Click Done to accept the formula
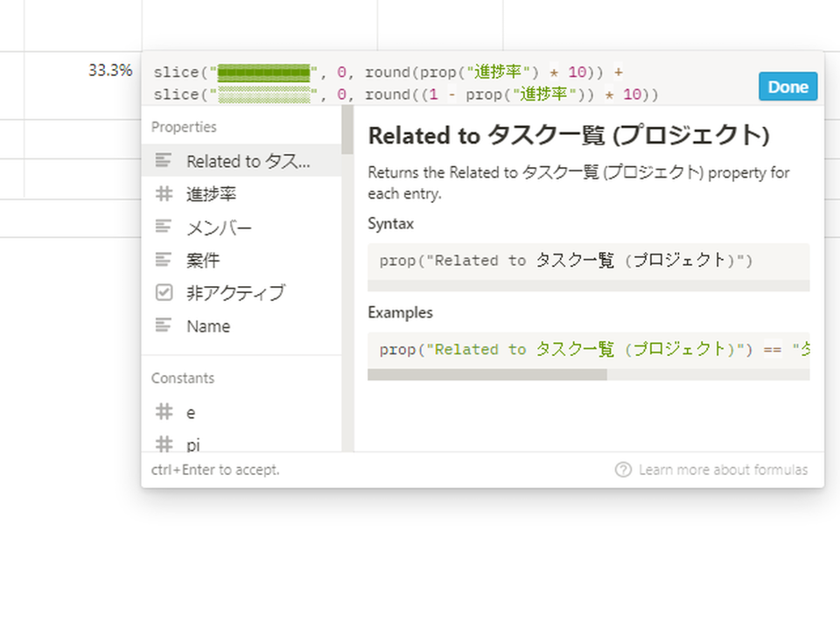The height and width of the screenshot is (629, 840). click(787, 87)
